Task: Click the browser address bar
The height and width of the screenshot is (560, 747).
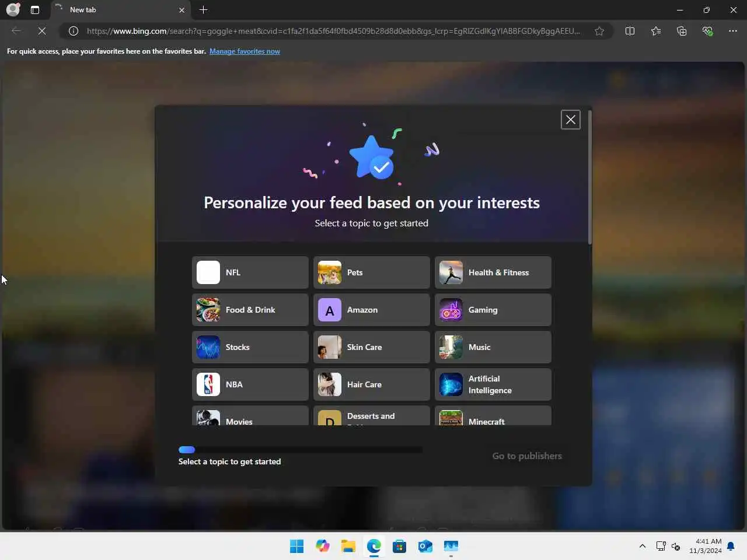Action: (333, 31)
